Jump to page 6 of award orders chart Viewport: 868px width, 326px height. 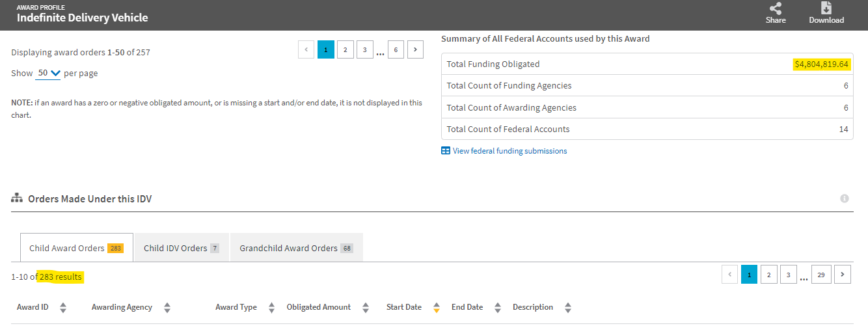[396, 49]
